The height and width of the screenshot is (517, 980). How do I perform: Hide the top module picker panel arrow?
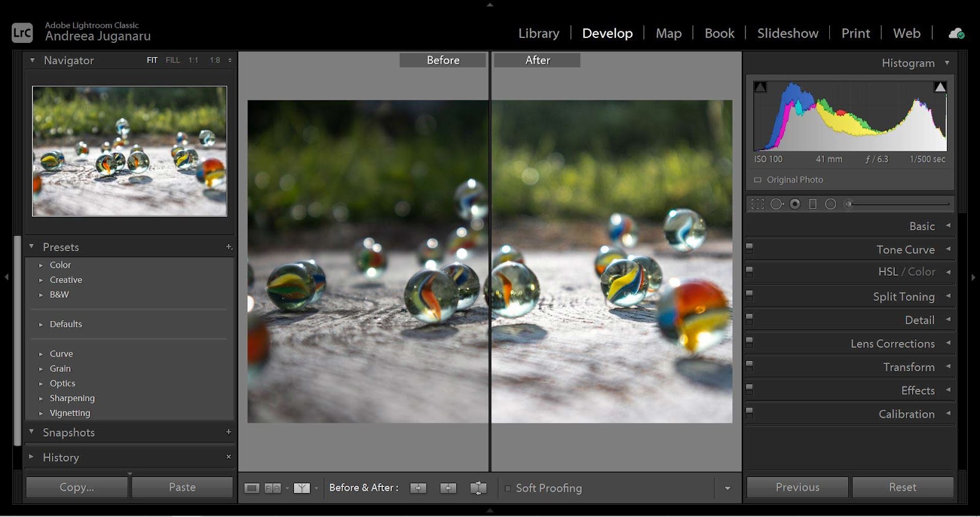[490, 5]
